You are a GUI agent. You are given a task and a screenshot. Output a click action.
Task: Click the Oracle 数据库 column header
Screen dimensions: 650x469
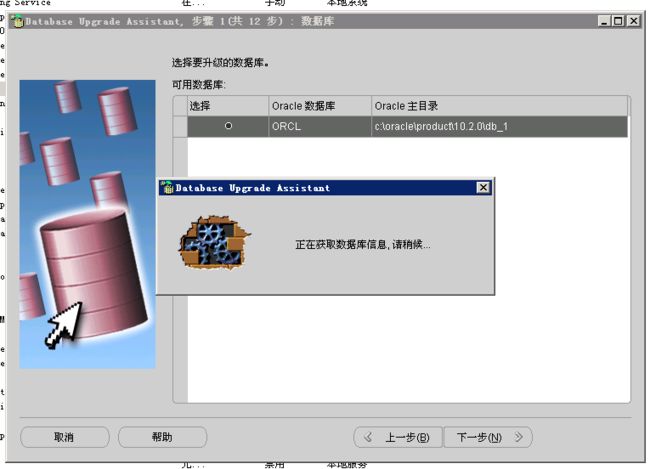[320, 106]
